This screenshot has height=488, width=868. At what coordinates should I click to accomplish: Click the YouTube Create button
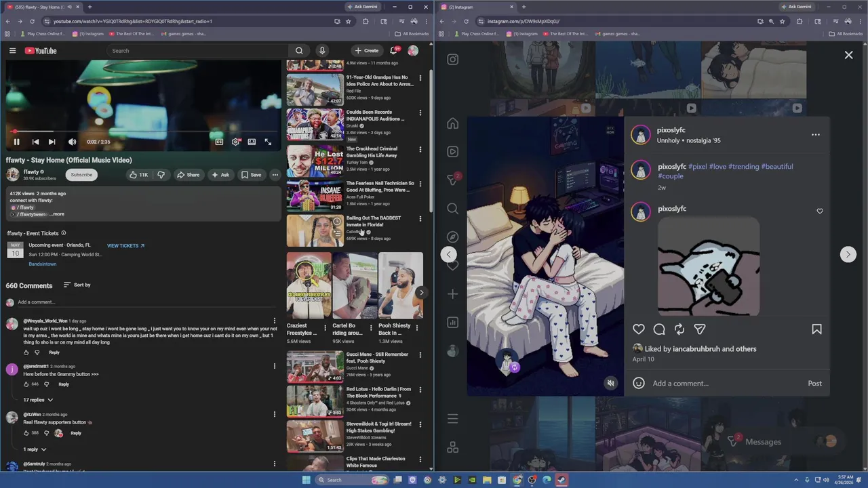366,51
